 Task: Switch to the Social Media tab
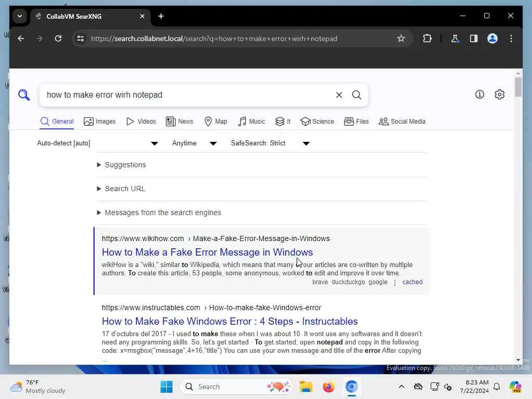[402, 122]
